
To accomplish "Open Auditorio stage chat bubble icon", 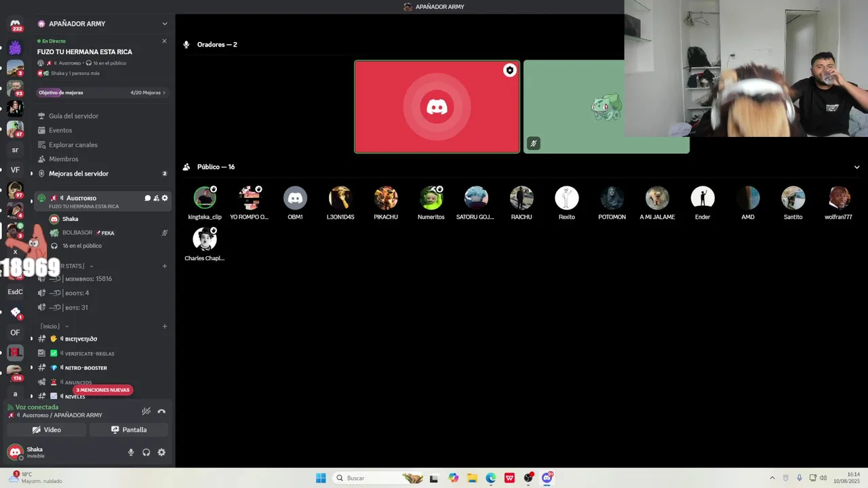I will tap(147, 198).
